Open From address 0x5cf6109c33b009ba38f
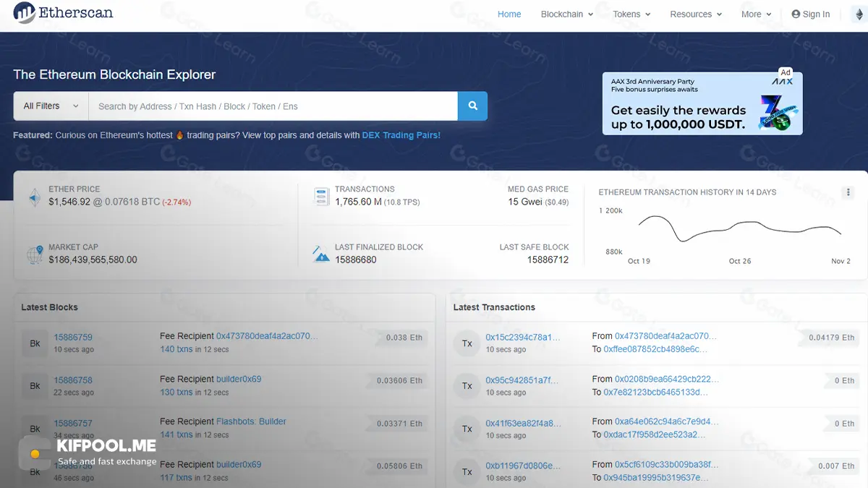The image size is (868, 488). pyautogui.click(x=667, y=464)
